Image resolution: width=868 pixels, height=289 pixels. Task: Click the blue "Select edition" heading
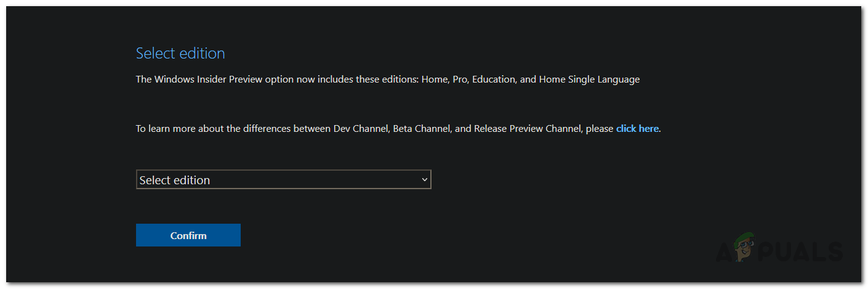[180, 53]
